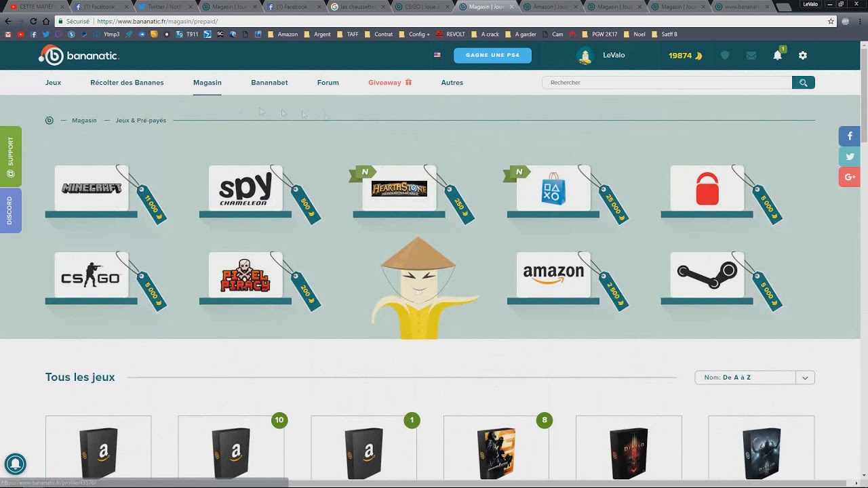The width and height of the screenshot is (868, 488).
Task: Open the Autres menu
Action: (452, 83)
